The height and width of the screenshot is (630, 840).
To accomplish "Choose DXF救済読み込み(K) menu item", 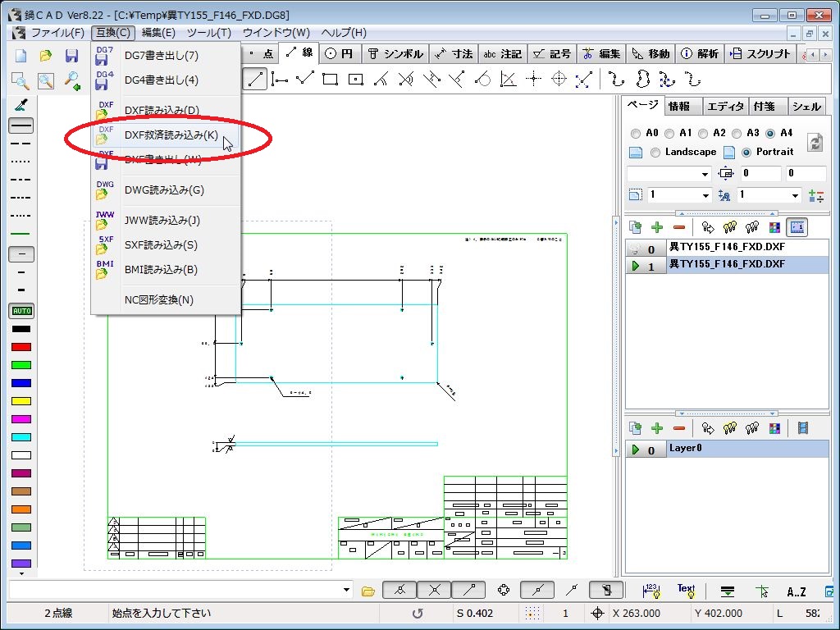I will tap(166, 135).
